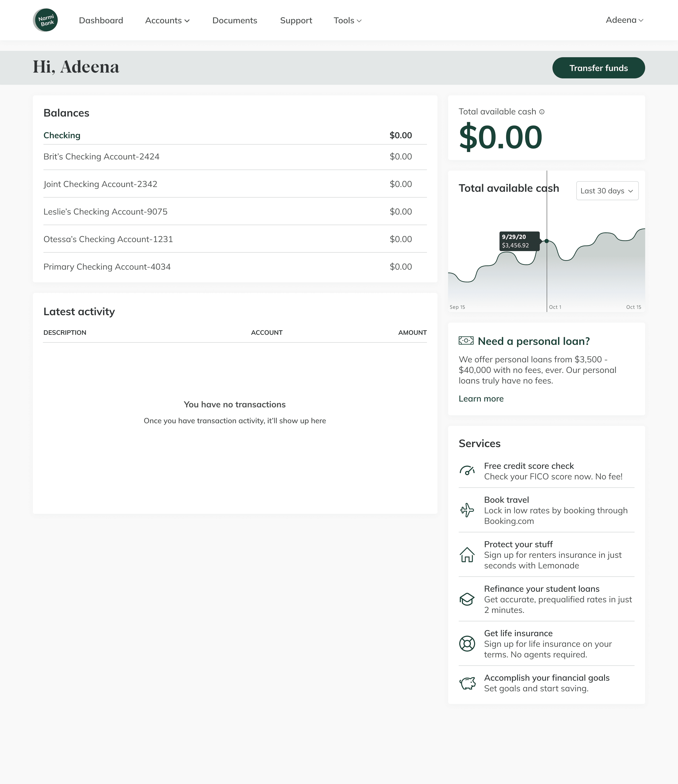Image resolution: width=678 pixels, height=784 pixels.
Task: Click the lifebuoy life insurance icon
Action: tap(467, 644)
